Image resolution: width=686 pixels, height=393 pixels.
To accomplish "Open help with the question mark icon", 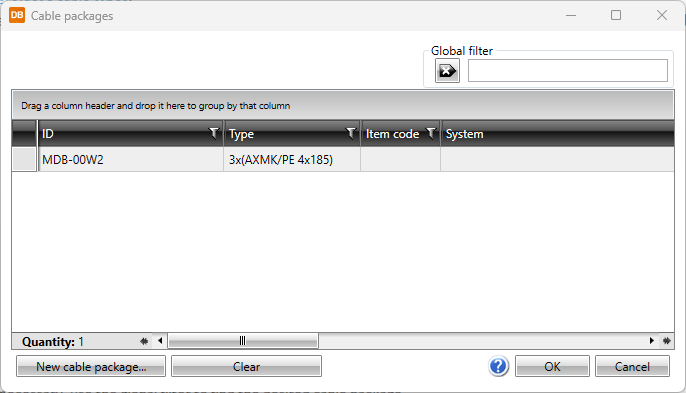I will (498, 366).
